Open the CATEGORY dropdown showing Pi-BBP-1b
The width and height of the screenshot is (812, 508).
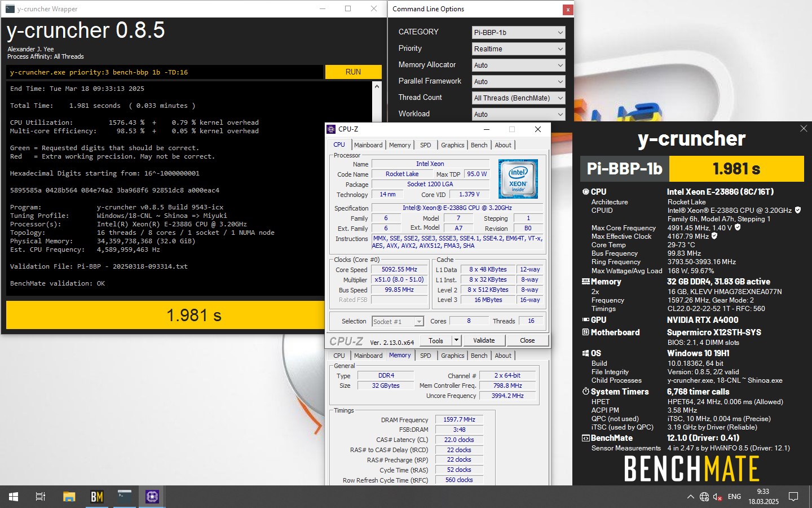pyautogui.click(x=518, y=33)
